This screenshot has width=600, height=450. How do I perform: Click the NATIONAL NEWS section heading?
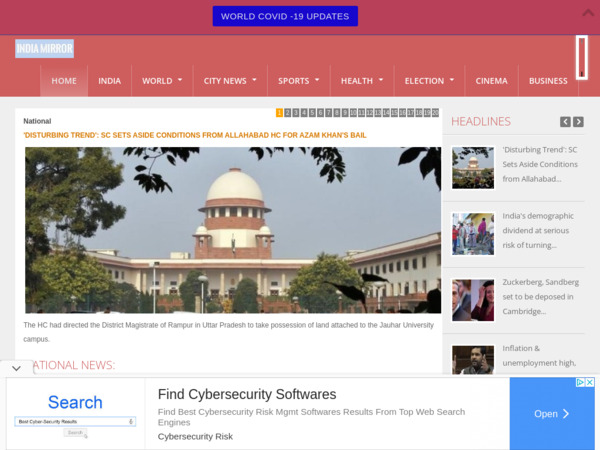tap(73, 365)
